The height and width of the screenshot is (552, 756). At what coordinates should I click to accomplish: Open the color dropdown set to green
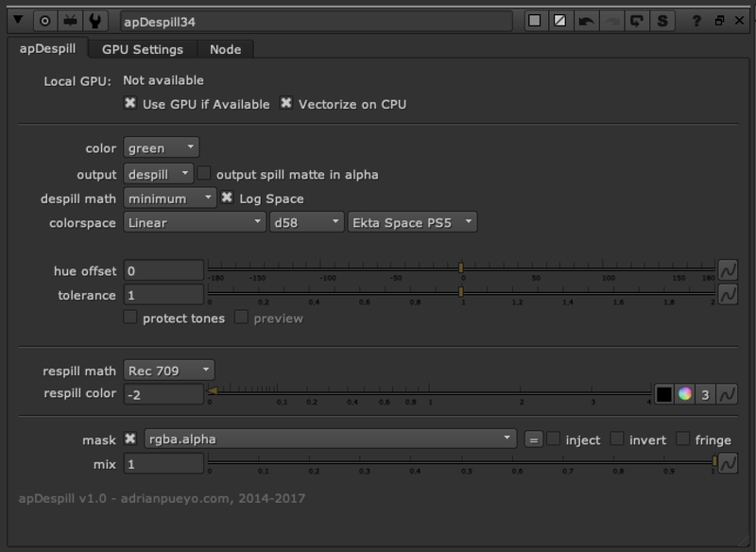[161, 147]
